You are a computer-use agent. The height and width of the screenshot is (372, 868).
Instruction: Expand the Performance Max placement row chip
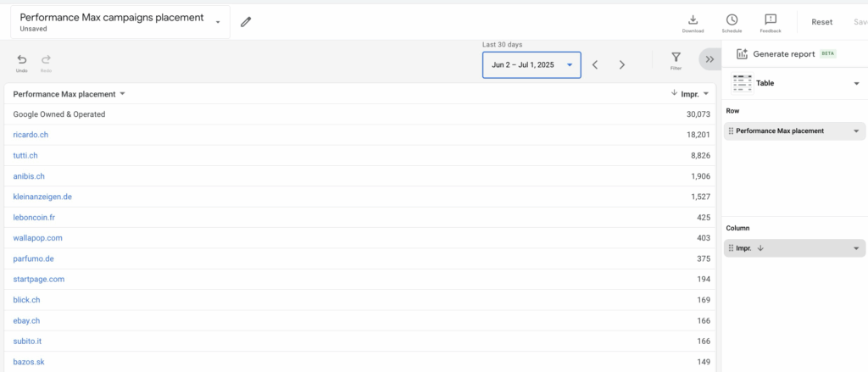(856, 131)
